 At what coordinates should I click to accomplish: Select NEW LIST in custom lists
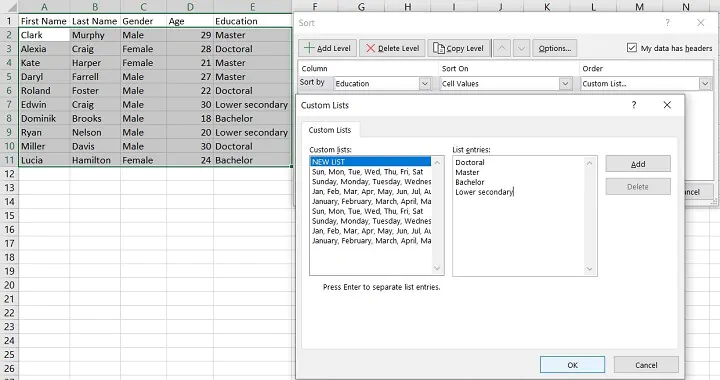(371, 162)
